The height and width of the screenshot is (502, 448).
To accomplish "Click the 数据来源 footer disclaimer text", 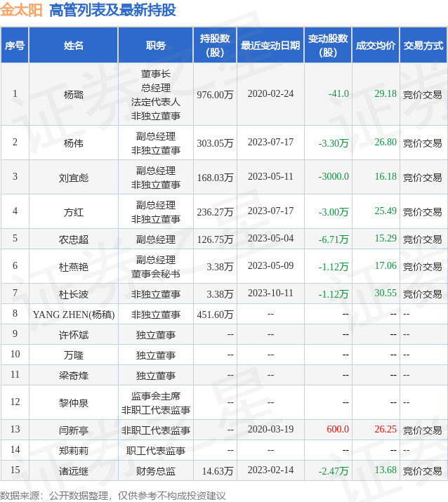I will click(x=113, y=496).
